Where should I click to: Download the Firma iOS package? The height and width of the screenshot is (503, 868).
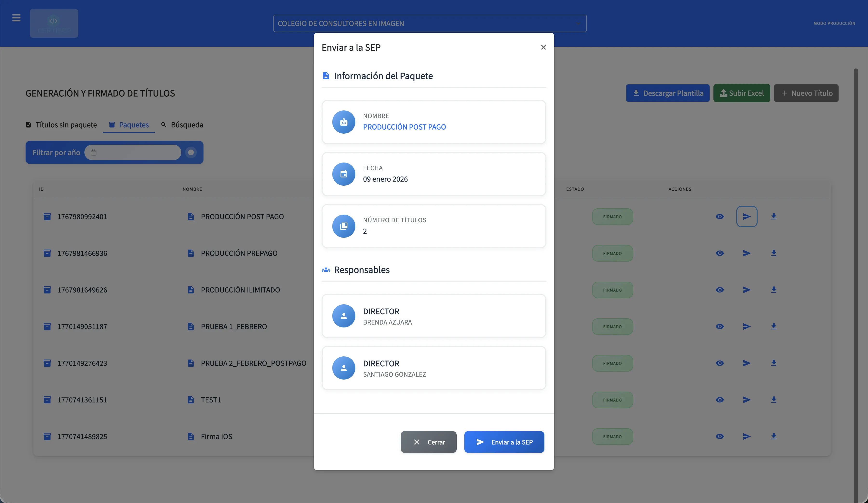tap(774, 436)
